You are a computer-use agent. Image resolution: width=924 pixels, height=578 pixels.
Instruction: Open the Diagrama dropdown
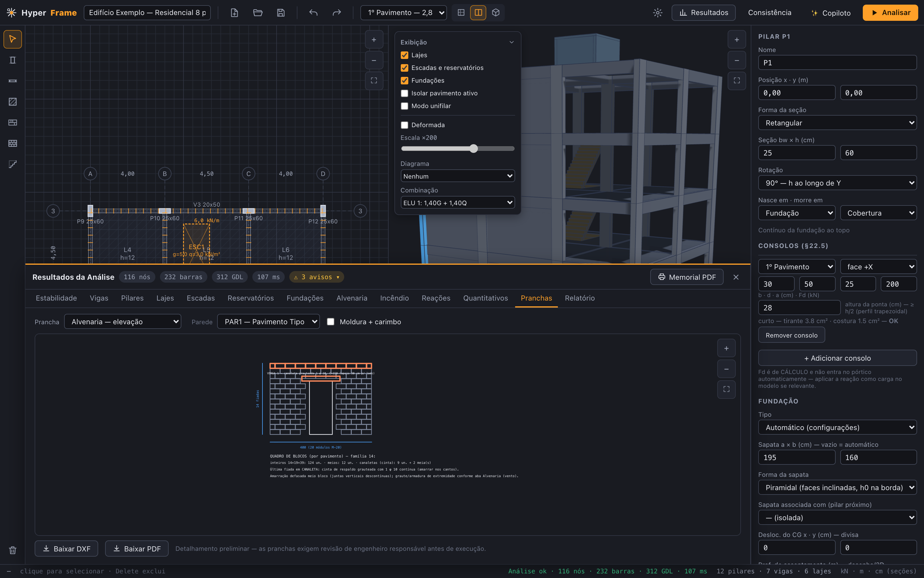coord(457,176)
